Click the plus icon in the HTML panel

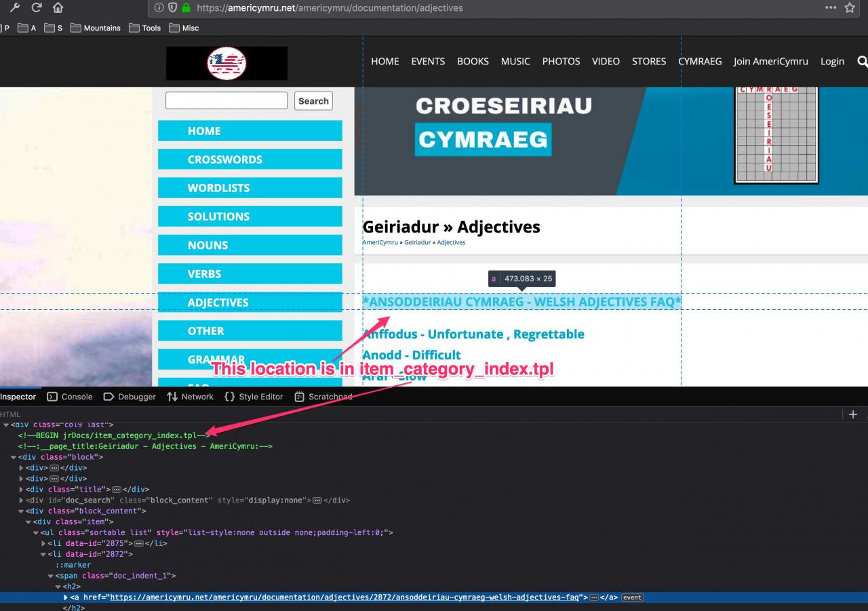(x=853, y=414)
